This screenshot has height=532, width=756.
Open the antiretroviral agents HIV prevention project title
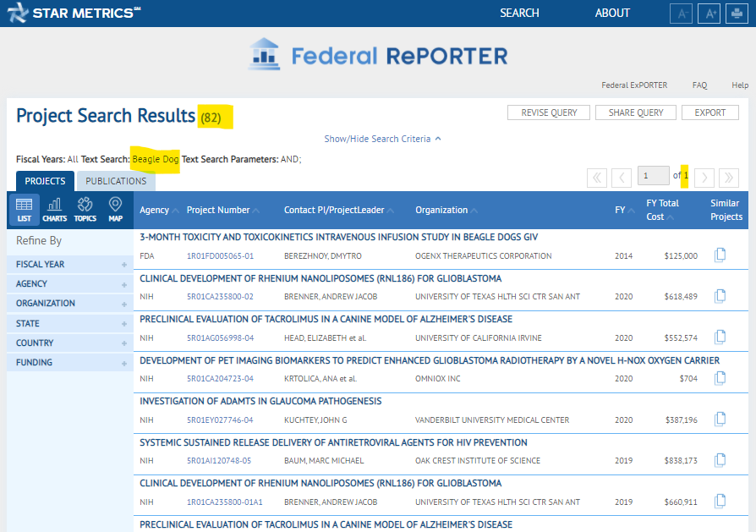pos(333,443)
